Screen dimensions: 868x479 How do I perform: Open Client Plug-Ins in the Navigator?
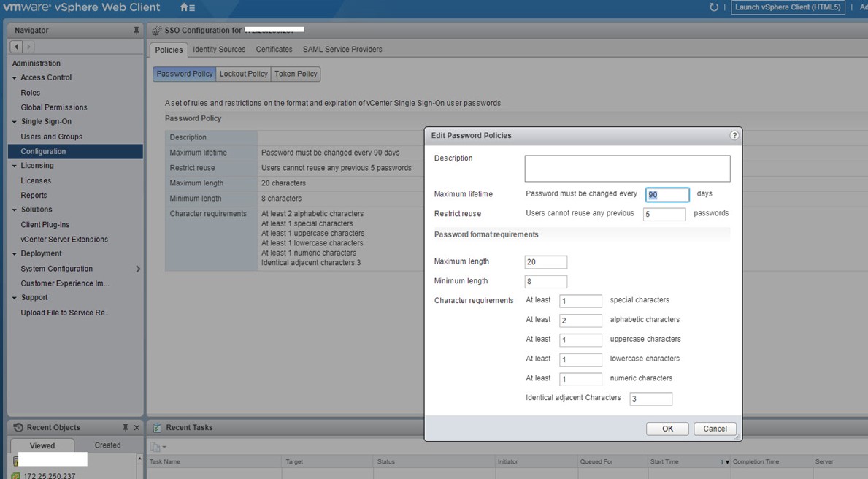pos(45,225)
